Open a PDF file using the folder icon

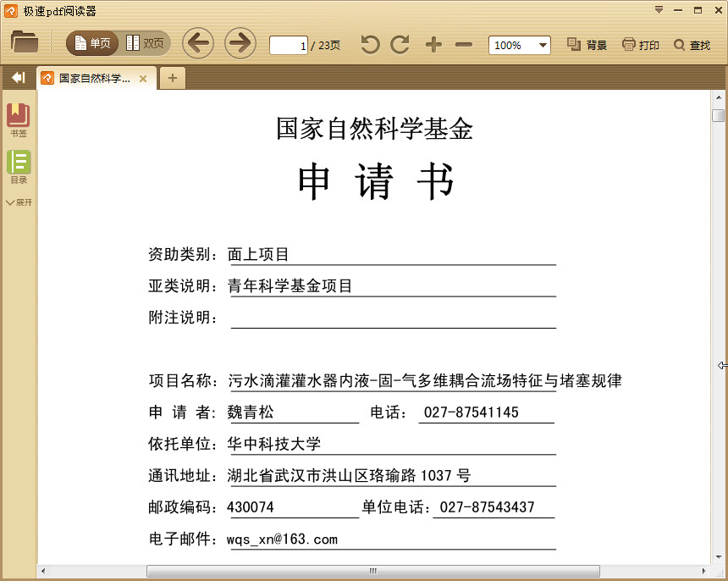point(23,43)
